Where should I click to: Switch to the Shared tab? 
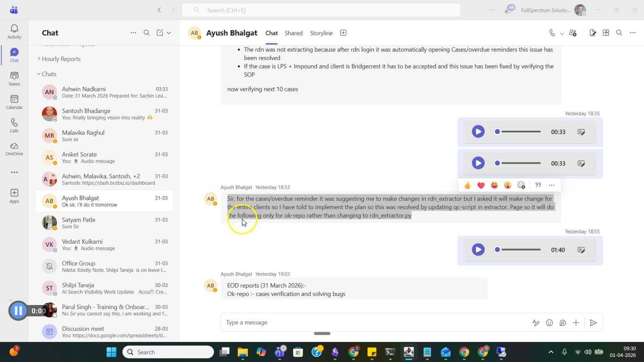(x=293, y=33)
